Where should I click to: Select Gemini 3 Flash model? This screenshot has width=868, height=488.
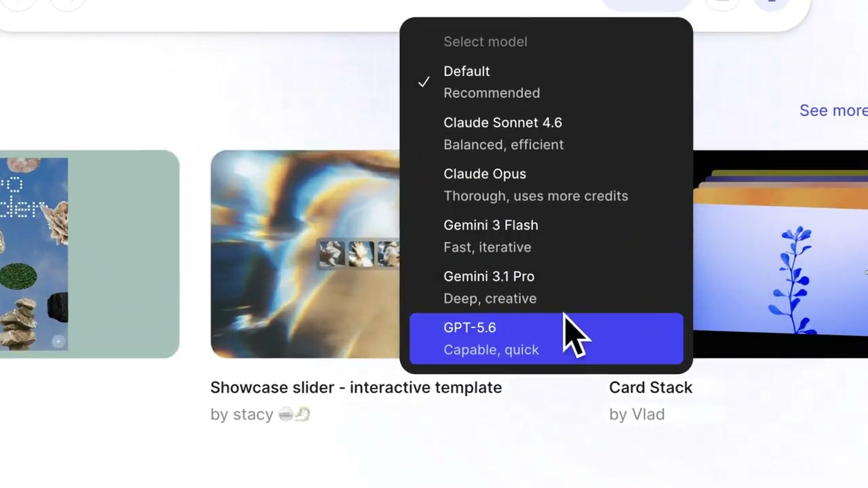[x=546, y=236]
